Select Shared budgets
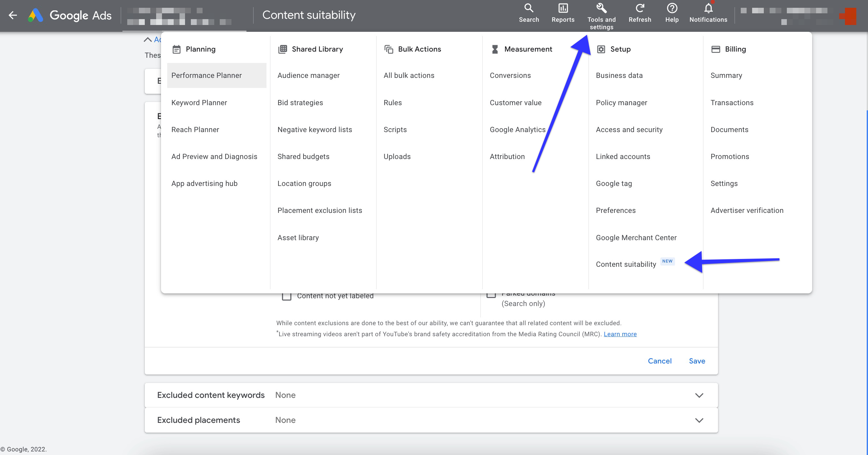This screenshot has height=455, width=868. click(303, 157)
